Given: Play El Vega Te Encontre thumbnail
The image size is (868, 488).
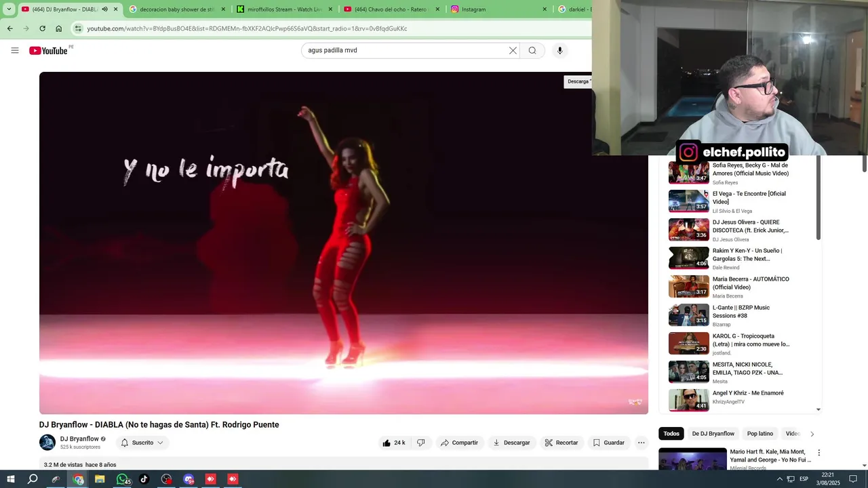Looking at the screenshot, I should (x=689, y=201).
